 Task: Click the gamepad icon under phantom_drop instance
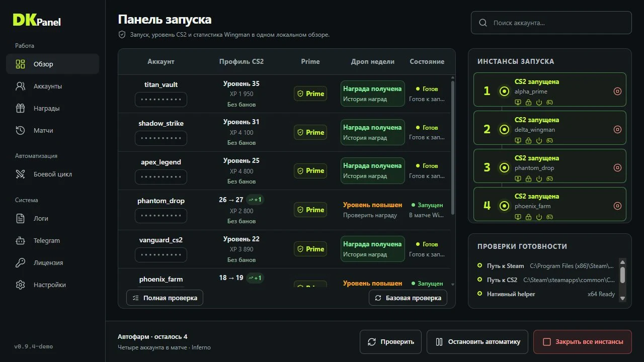click(550, 178)
